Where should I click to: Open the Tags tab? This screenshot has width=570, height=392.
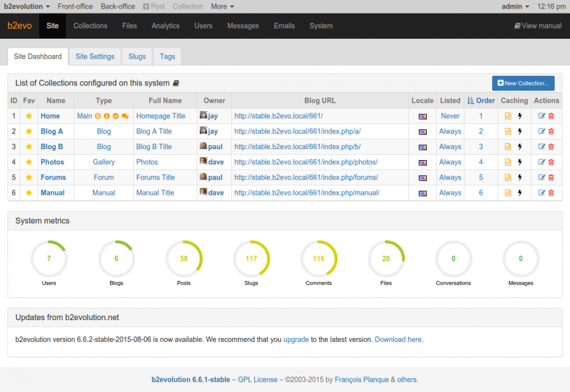[167, 57]
